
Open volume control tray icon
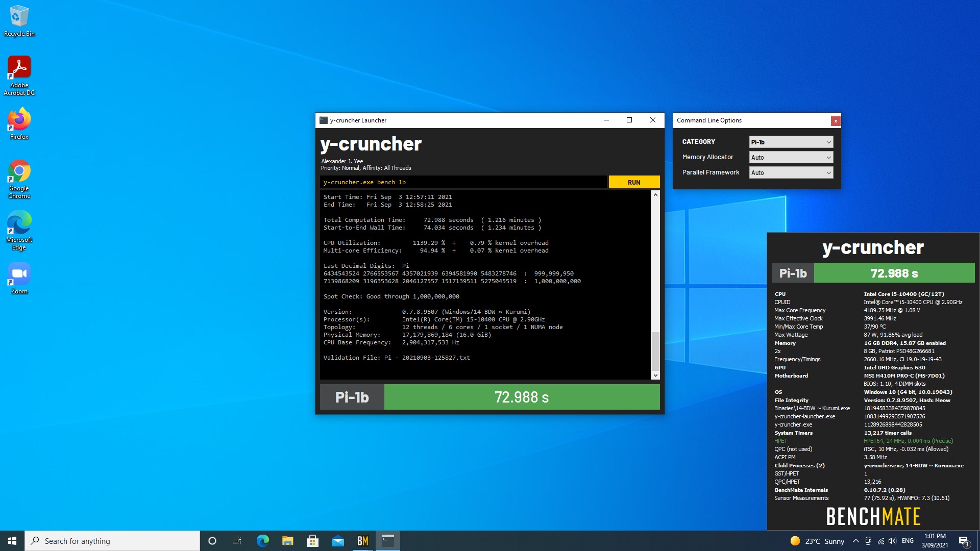click(x=892, y=541)
